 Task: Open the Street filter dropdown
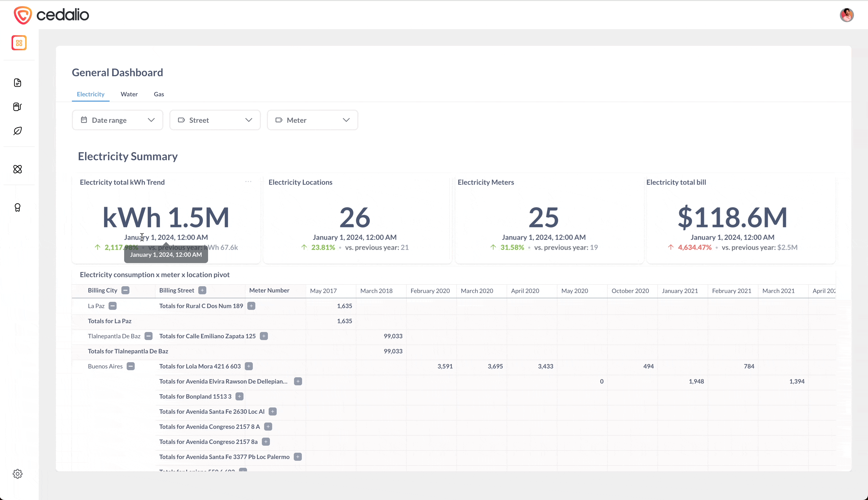215,120
